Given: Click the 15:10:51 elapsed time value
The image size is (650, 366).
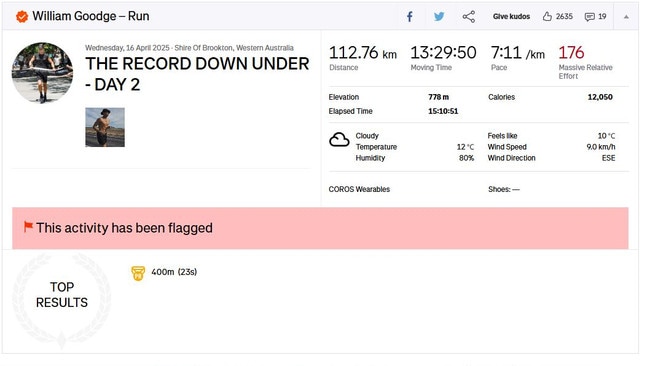Looking at the screenshot, I should tap(443, 111).
